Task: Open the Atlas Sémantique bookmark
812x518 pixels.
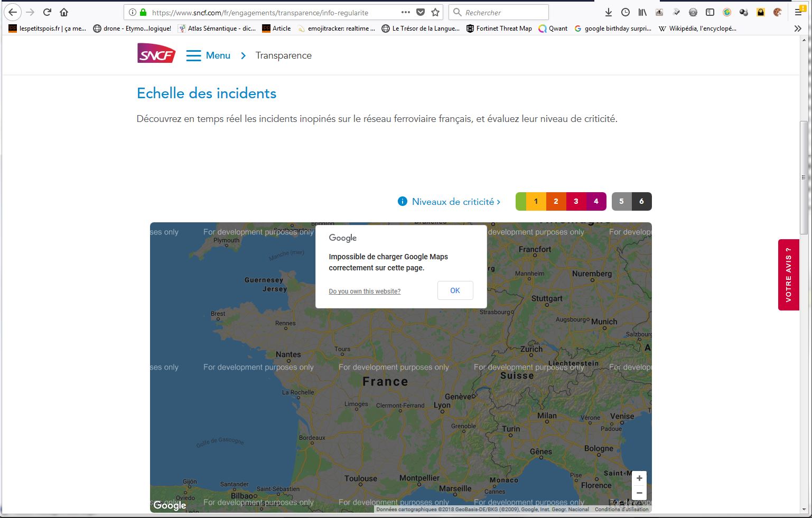Action: (217, 29)
